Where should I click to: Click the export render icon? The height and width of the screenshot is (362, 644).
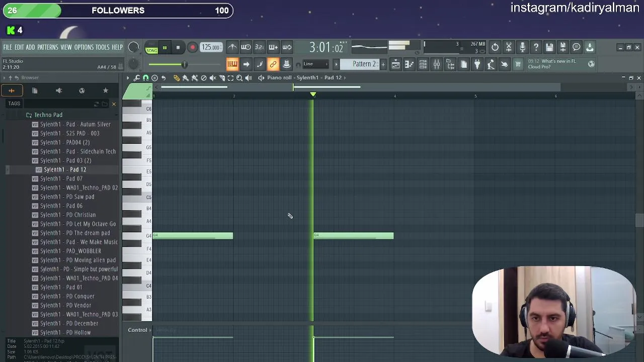pos(563,47)
